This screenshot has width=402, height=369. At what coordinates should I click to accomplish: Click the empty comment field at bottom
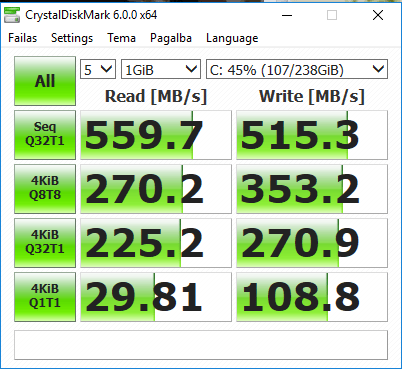(x=201, y=345)
